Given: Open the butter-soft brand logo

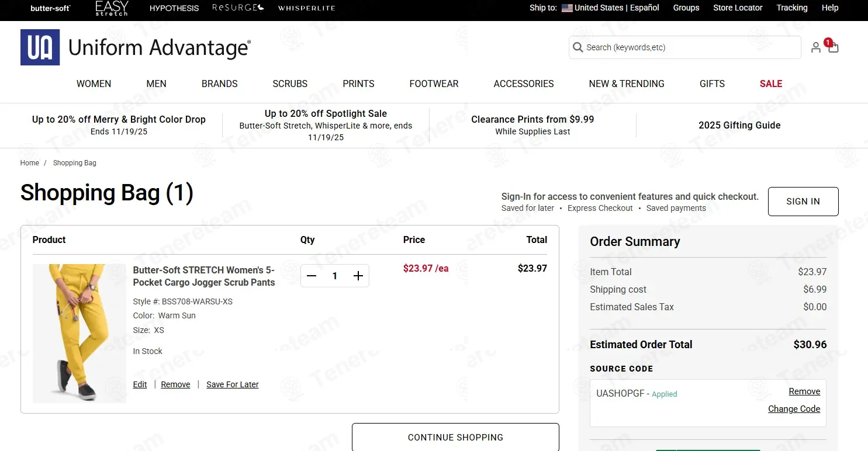Looking at the screenshot, I should (x=50, y=8).
